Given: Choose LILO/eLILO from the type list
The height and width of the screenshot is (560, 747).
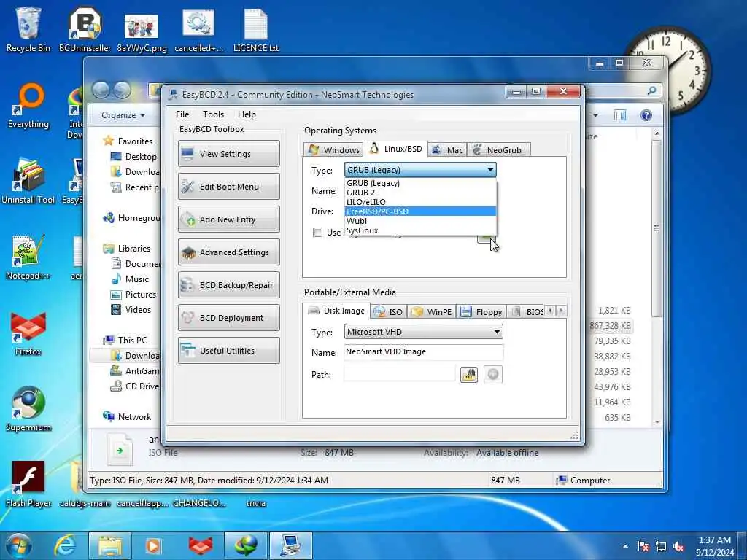Looking at the screenshot, I should [x=420, y=202].
